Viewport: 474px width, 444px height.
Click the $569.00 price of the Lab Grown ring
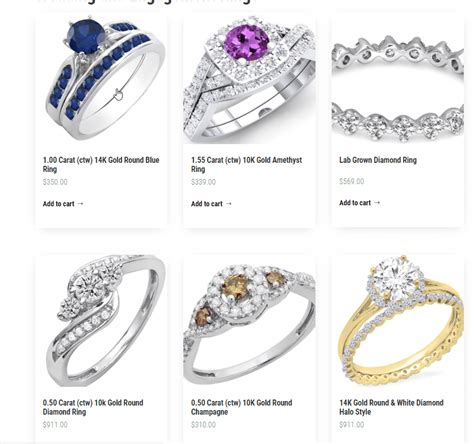point(352,181)
